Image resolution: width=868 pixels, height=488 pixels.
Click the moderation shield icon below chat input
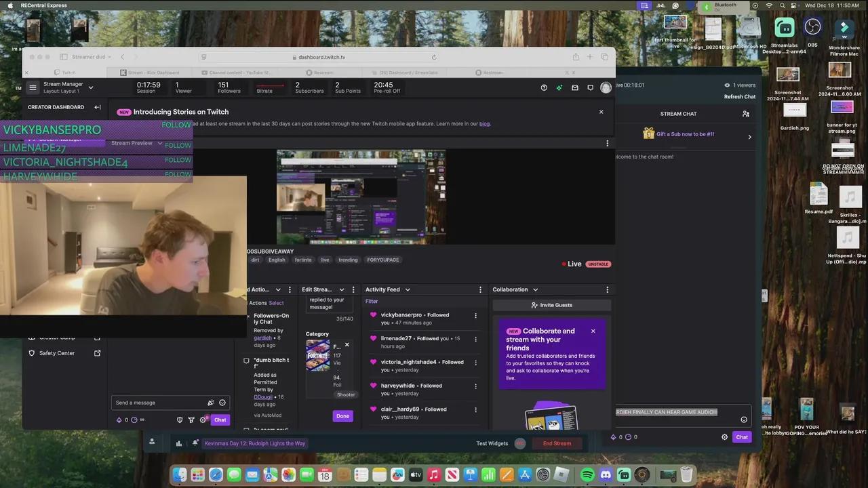click(x=180, y=420)
